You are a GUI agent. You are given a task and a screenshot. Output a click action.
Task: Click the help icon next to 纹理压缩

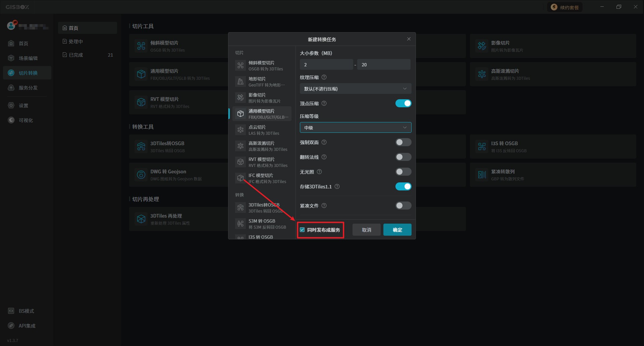(324, 77)
